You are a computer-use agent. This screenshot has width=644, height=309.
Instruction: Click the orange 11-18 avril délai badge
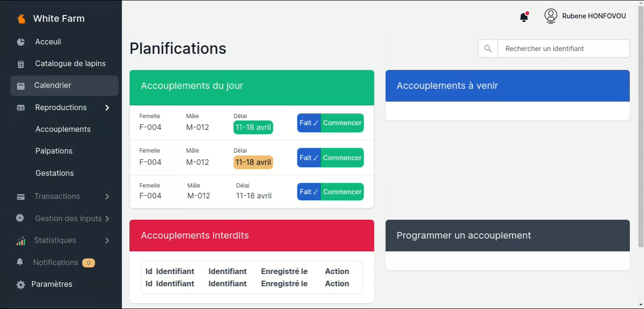coord(253,163)
